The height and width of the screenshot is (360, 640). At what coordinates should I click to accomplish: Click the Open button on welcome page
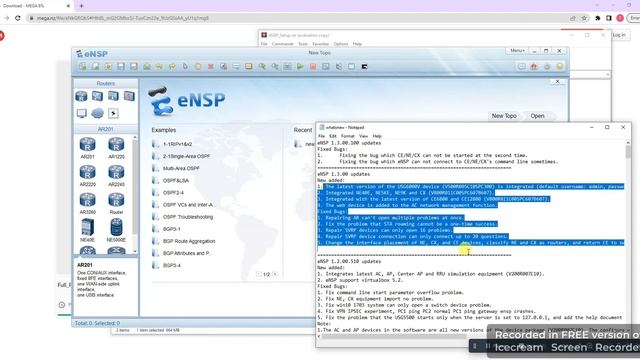[x=537, y=116]
